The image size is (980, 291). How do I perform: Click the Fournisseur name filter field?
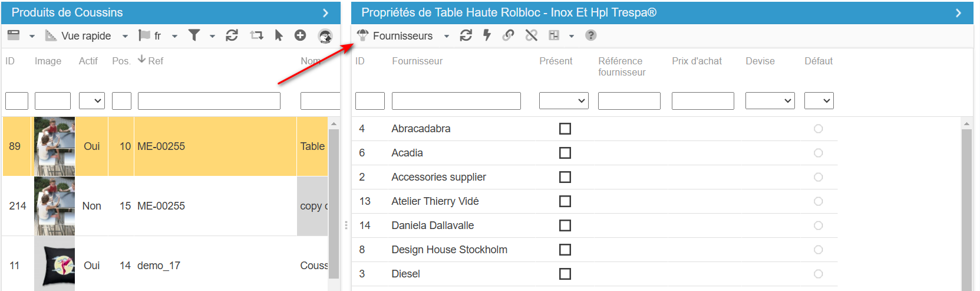(456, 101)
